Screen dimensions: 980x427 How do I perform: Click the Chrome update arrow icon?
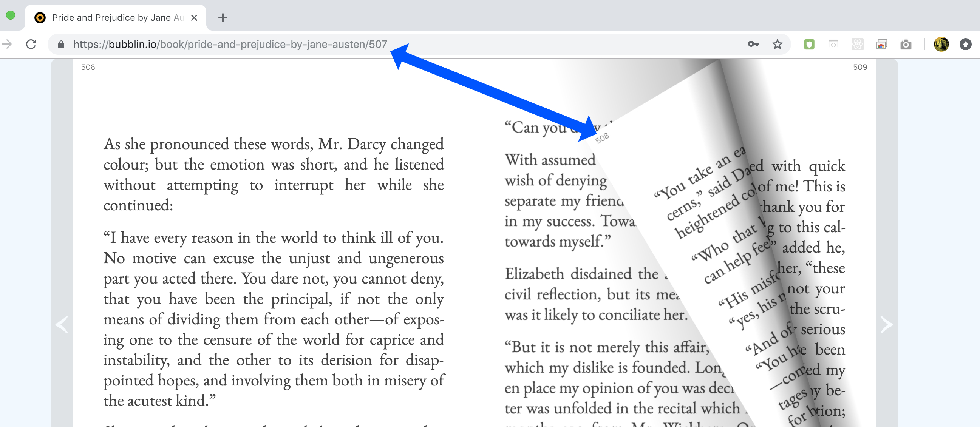(x=965, y=44)
